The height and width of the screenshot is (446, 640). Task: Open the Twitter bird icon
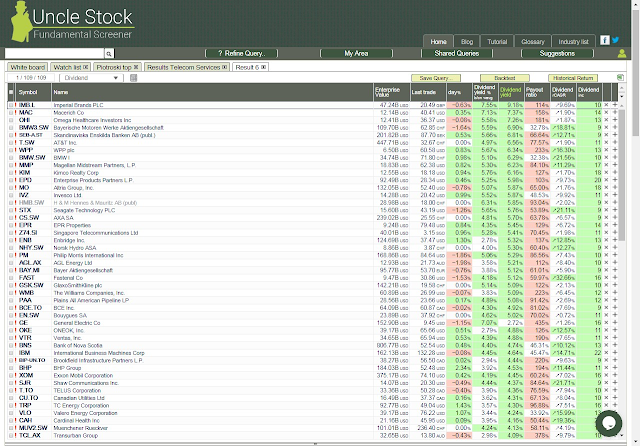[615, 40]
